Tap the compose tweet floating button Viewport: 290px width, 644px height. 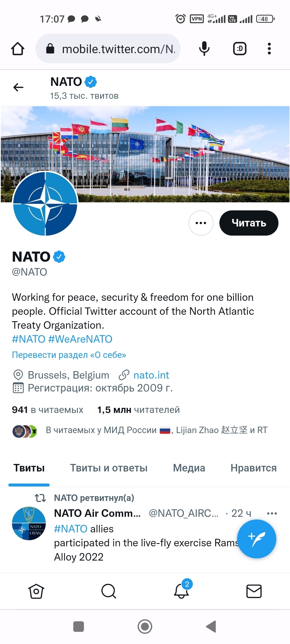[x=256, y=539]
